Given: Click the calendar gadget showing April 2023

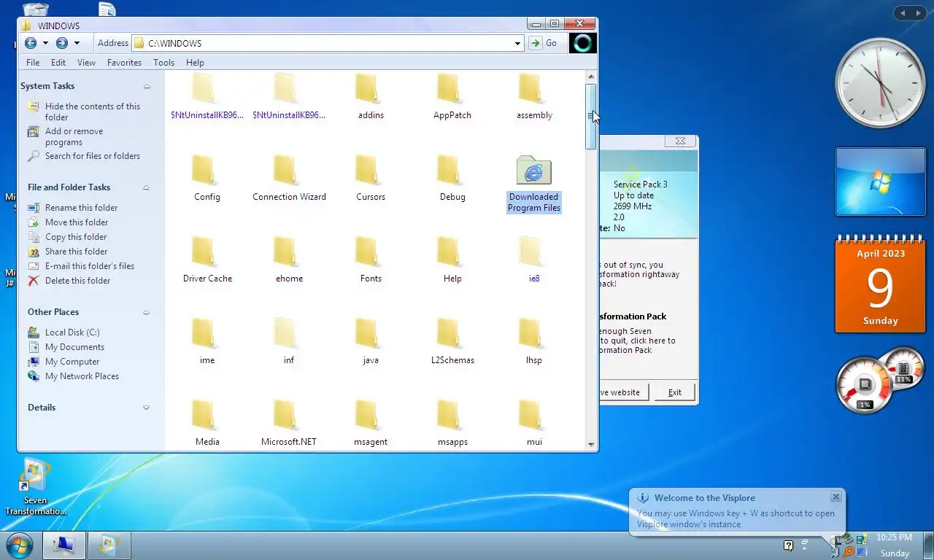Looking at the screenshot, I should pos(880,284).
